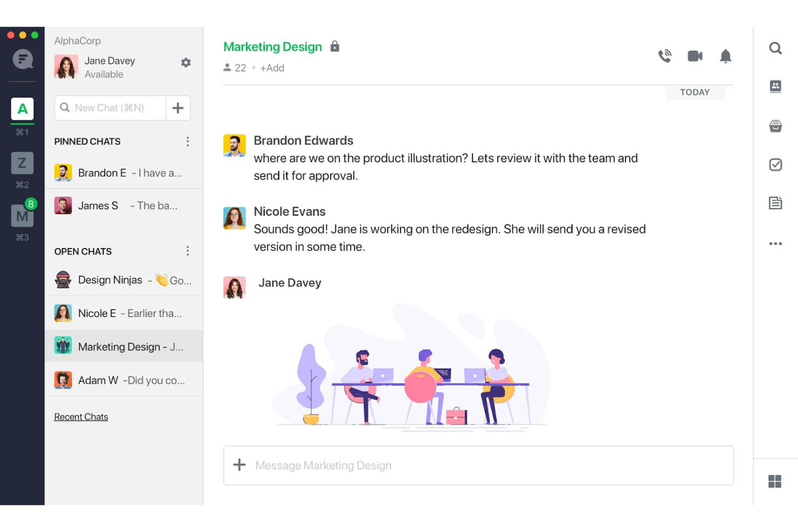Open the Nicole E chat

coord(123,313)
